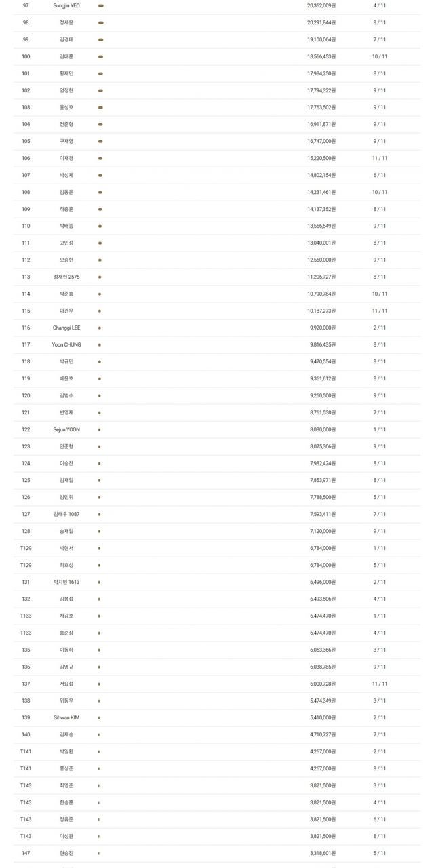
Task: Click the name 최호성 at T129
Action: [66, 565]
